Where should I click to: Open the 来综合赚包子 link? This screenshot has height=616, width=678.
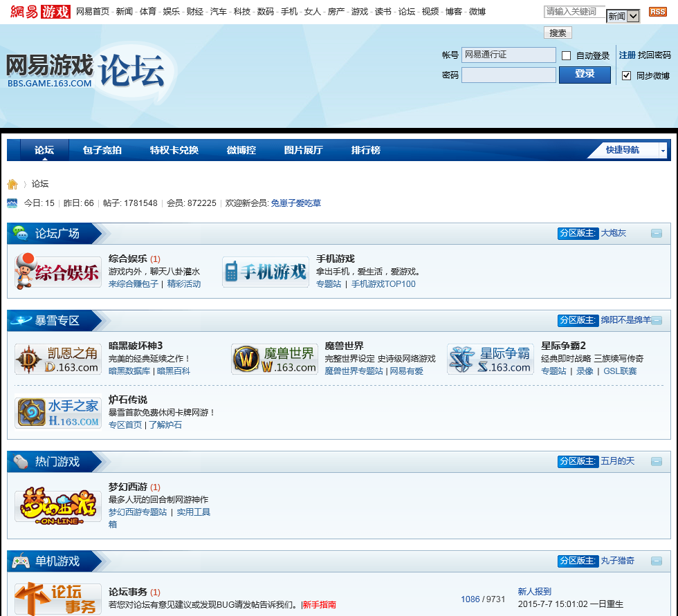133,284
